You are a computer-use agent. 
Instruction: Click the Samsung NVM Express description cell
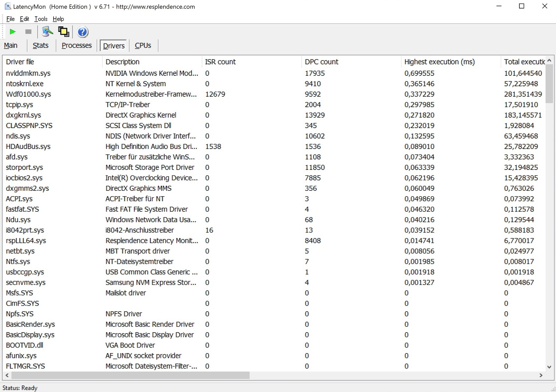[x=152, y=282]
